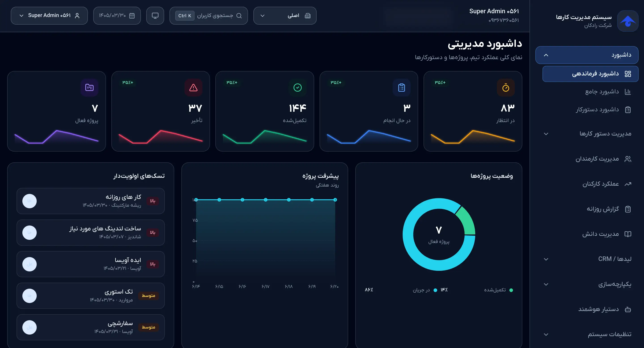The width and height of the screenshot is (644, 348).
Task: Click the green checkmark icon on تکمیل‌شده card
Action: click(x=297, y=88)
